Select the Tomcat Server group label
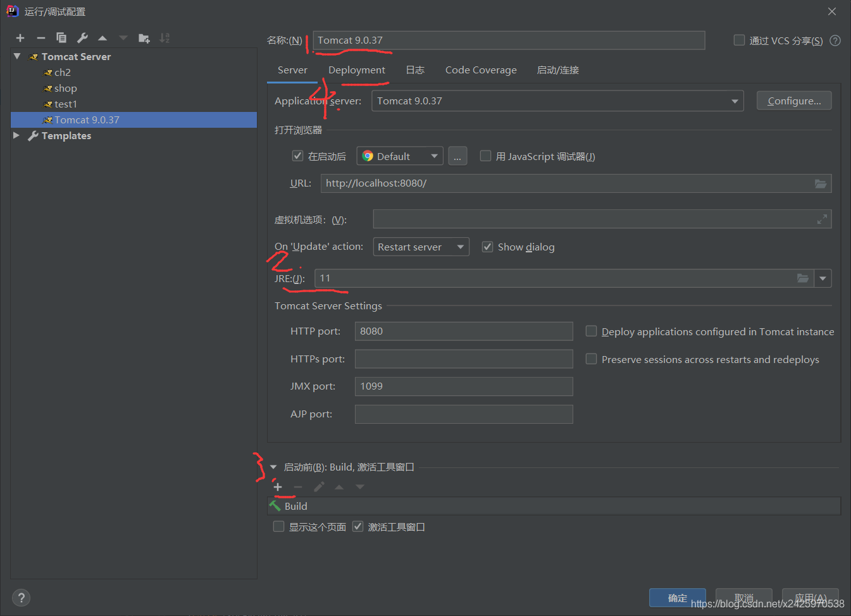This screenshot has height=616, width=851. [x=76, y=56]
